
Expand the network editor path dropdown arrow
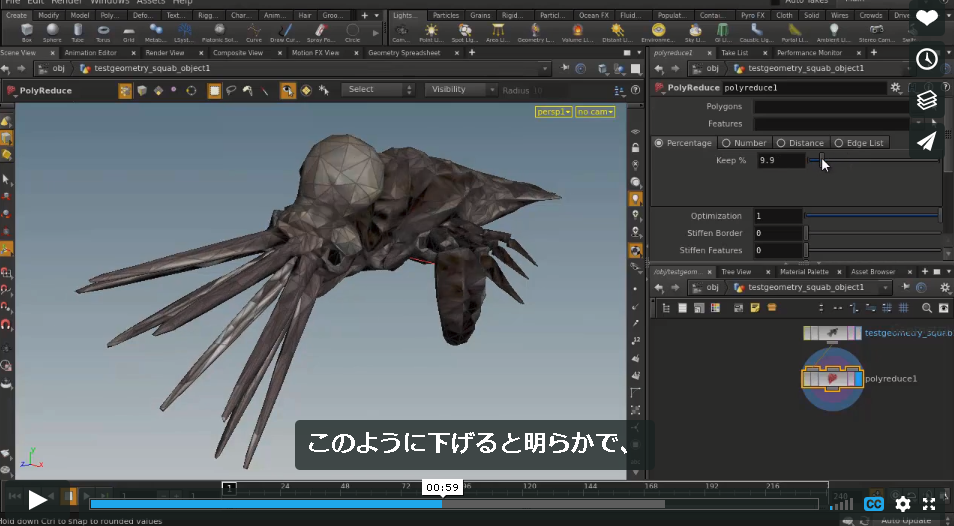click(886, 287)
